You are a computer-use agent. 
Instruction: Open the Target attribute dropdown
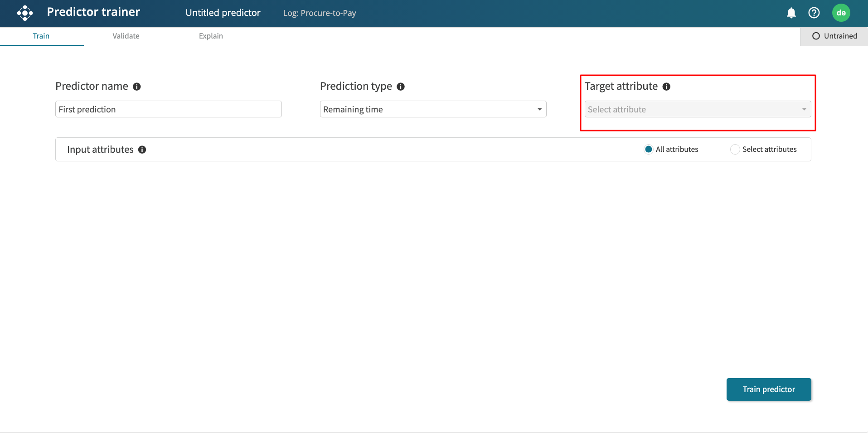698,109
